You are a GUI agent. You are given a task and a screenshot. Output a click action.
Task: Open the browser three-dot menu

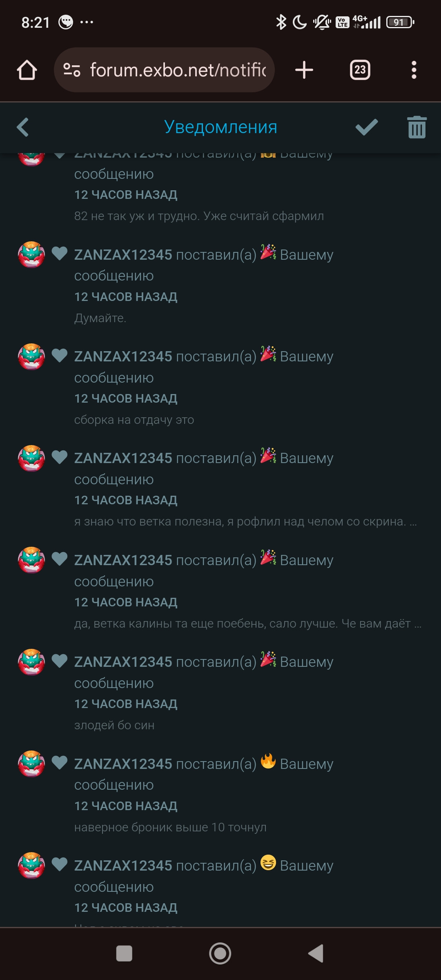pos(414,70)
